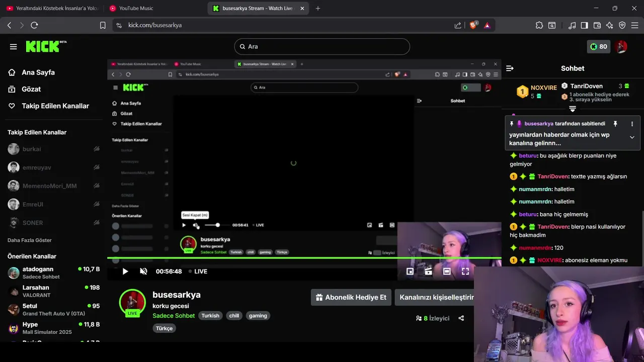Open the Brave Wallet icon
Image resolution: width=644 pixels, height=362 pixels.
coord(597,25)
